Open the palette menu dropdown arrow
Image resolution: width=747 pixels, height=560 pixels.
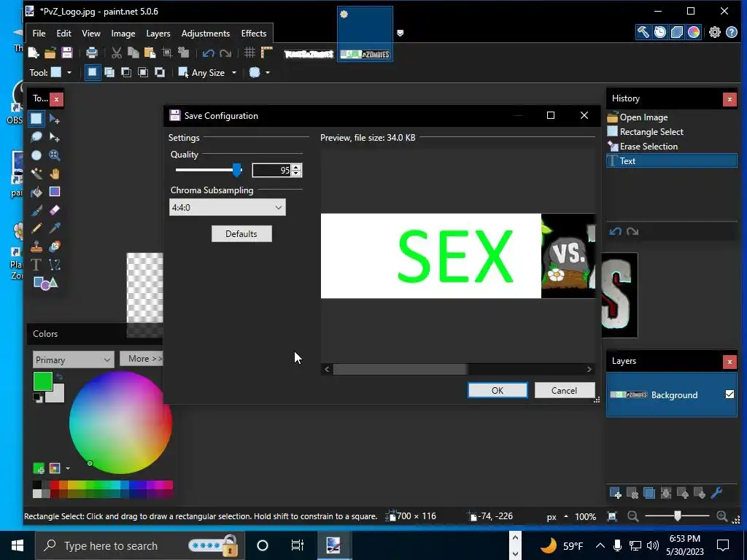coord(68,469)
